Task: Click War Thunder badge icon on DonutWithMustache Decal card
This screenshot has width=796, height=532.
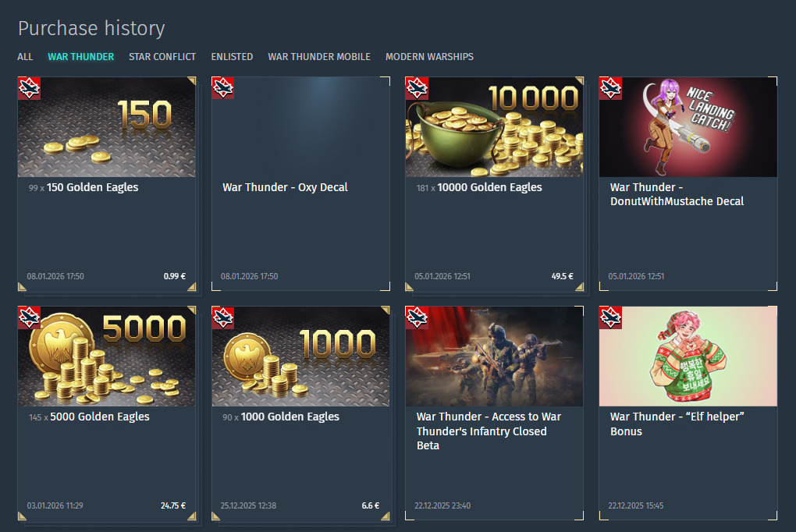Action: (x=611, y=88)
